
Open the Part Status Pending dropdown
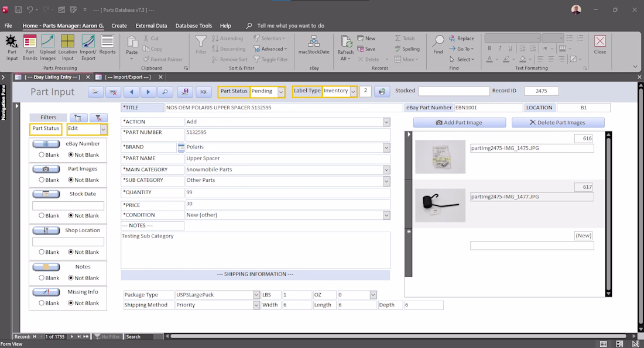pos(281,92)
